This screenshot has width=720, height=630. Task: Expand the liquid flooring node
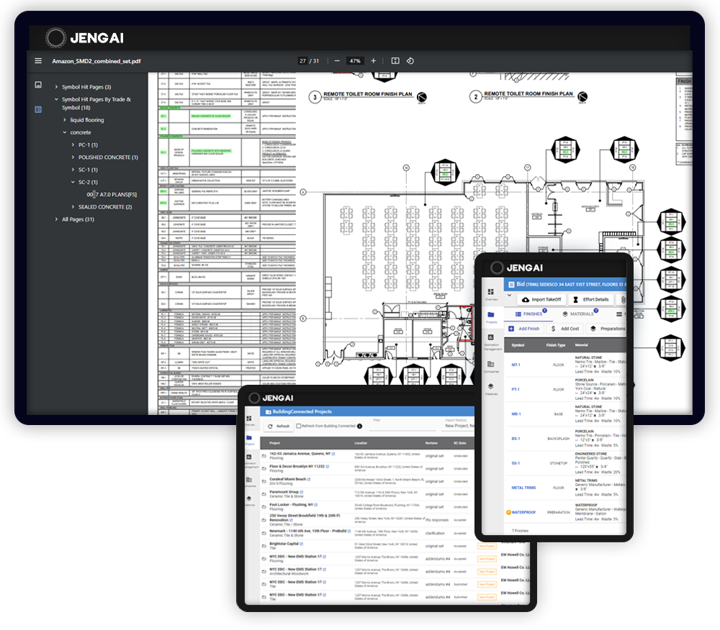[65, 120]
